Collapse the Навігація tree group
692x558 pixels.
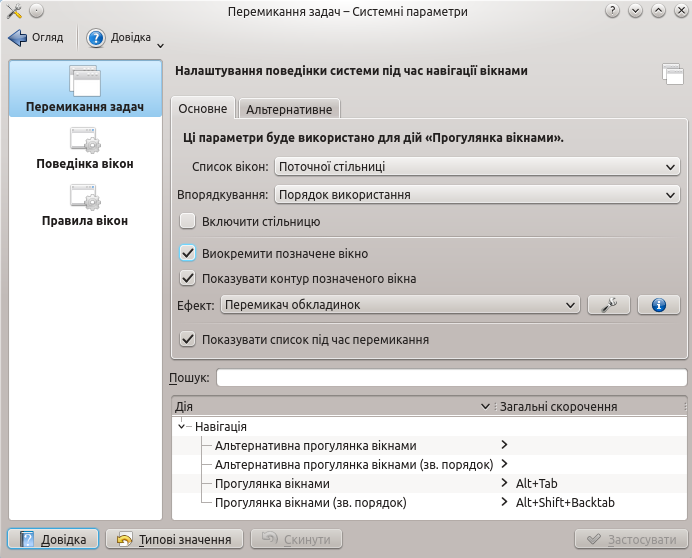coord(182,426)
